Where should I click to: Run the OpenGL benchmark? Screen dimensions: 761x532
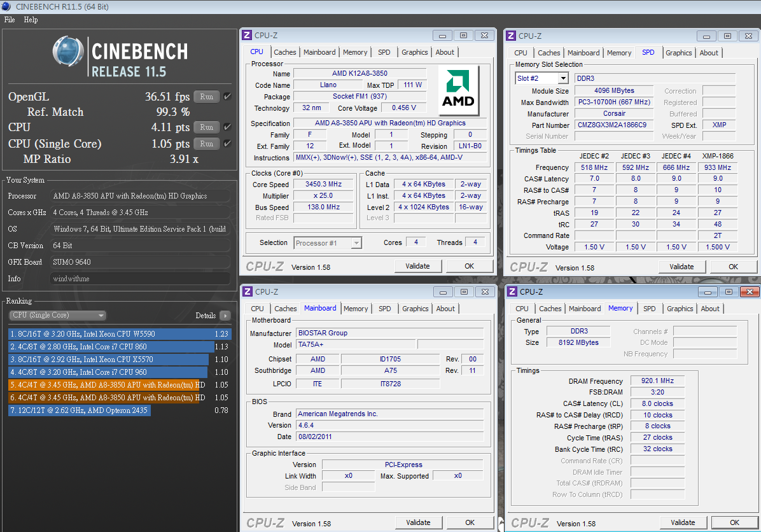tap(207, 97)
